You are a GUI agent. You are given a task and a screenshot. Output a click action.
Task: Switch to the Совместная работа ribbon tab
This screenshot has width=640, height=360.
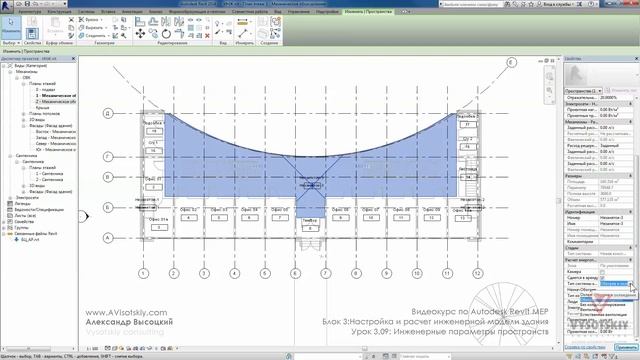coord(250,12)
